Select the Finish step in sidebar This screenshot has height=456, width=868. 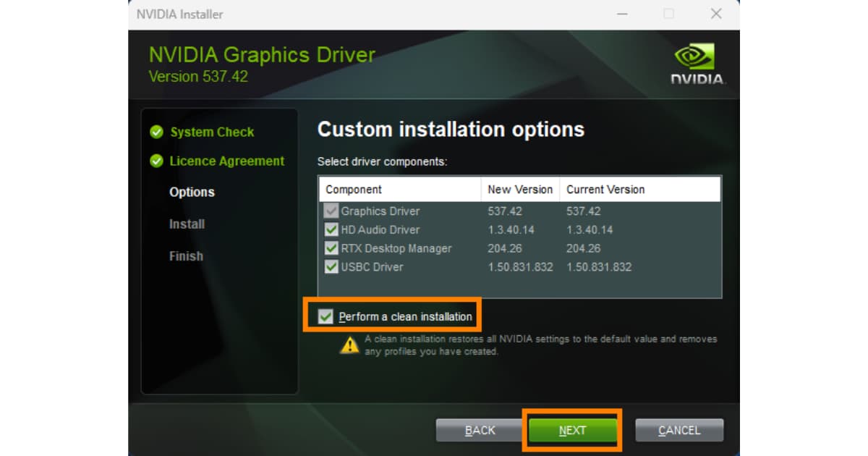click(x=186, y=256)
